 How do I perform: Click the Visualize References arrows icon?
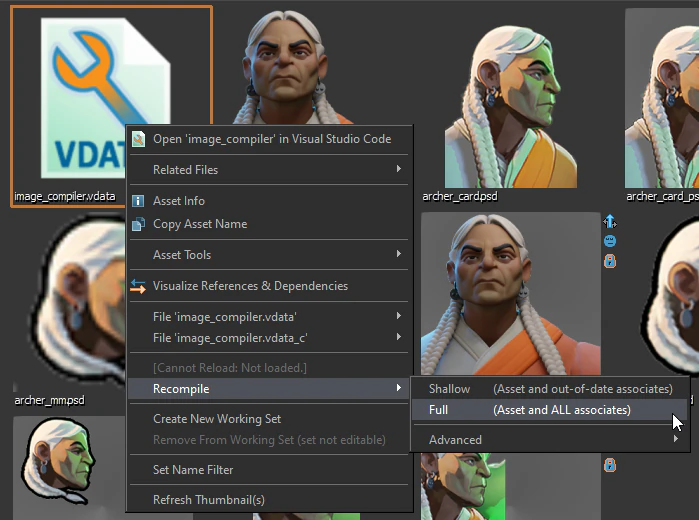[x=139, y=286]
